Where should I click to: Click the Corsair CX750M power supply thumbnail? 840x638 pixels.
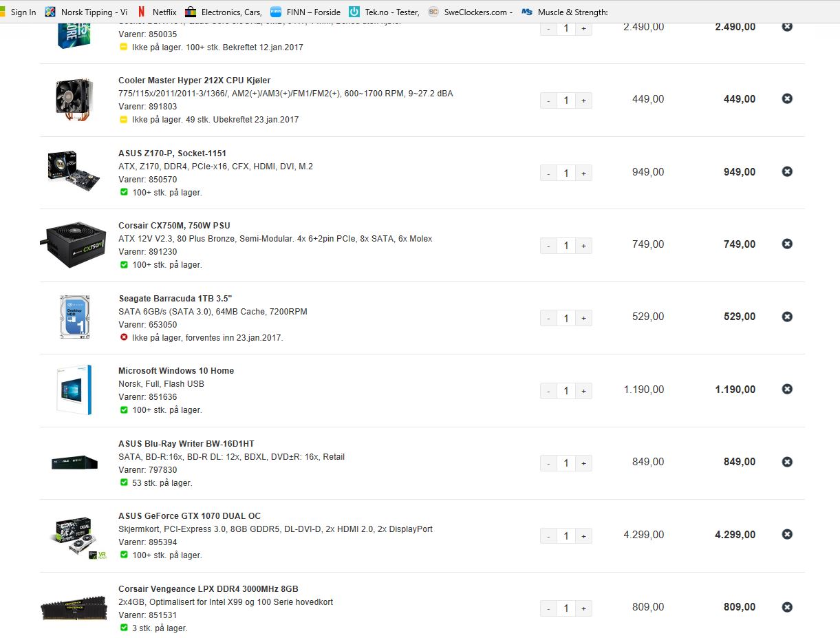tap(74, 245)
